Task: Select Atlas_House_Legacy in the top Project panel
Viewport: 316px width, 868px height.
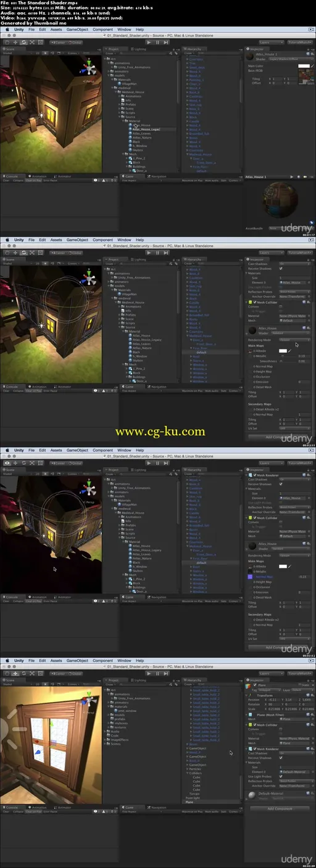Action: tap(145, 129)
